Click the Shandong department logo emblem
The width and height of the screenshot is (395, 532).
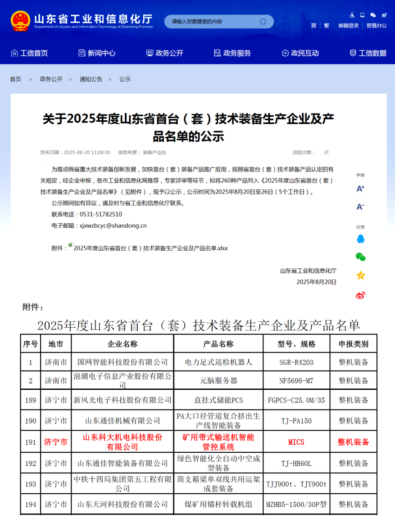[x=20, y=21]
